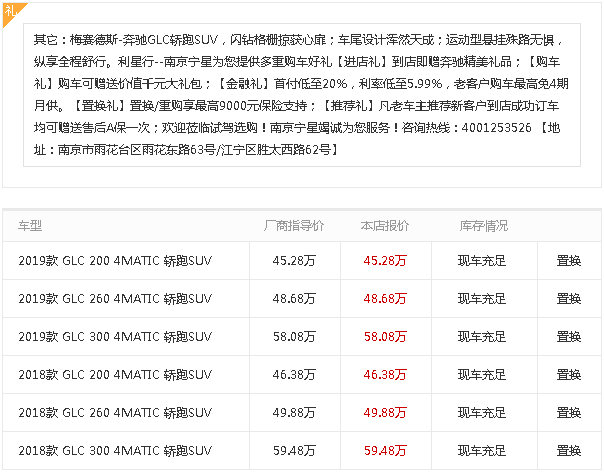Select 置换 for 2018款 GLC 200 4MATIC
This screenshot has height=472, width=604.
point(568,374)
